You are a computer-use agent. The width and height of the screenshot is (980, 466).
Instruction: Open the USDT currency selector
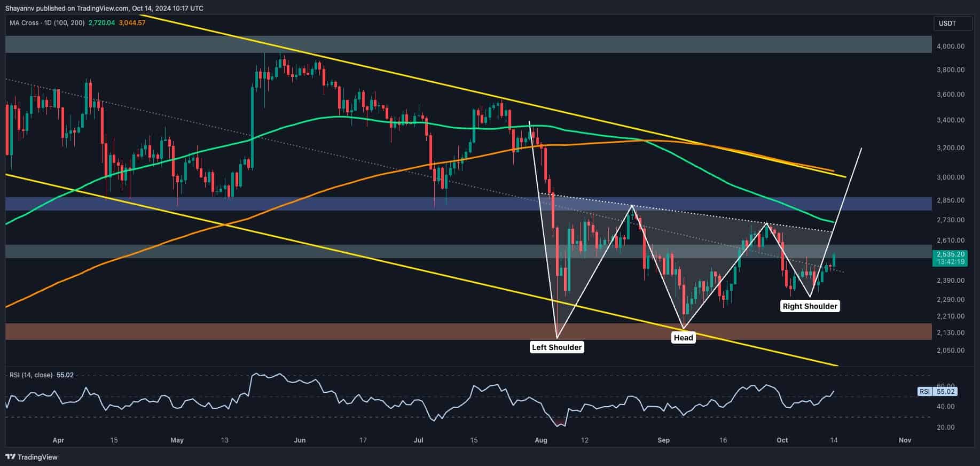point(947,24)
